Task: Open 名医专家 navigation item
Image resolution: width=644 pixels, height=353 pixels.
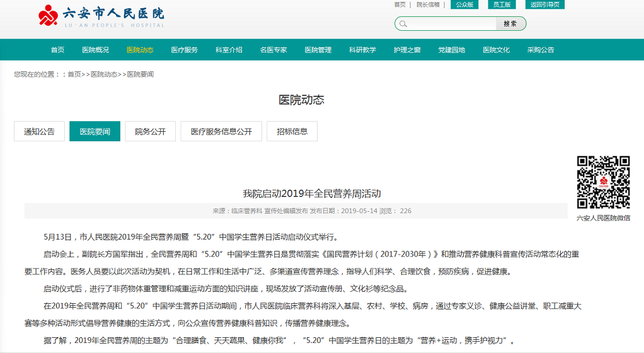Action: [273, 50]
